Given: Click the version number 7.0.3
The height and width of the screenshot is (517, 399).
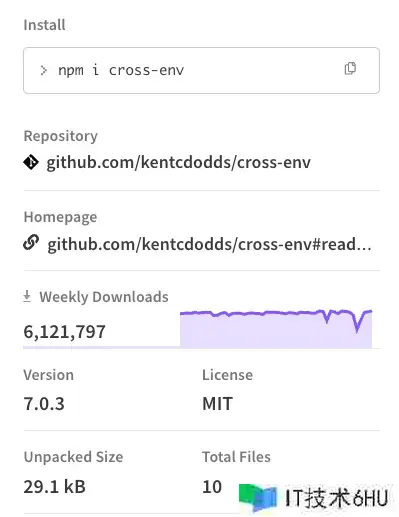Looking at the screenshot, I should [44, 404].
